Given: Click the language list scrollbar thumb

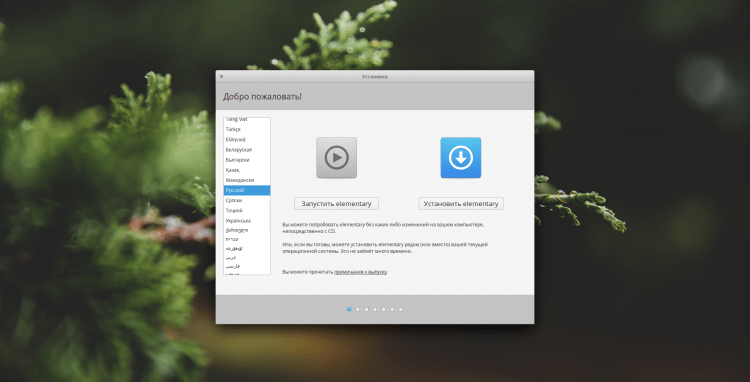Looking at the screenshot, I should pyautogui.click(x=269, y=216).
